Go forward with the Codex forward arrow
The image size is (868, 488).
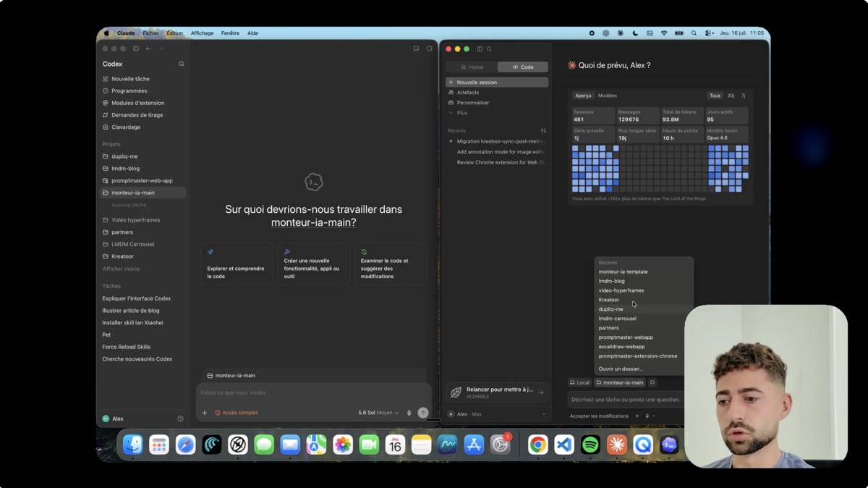tap(161, 49)
